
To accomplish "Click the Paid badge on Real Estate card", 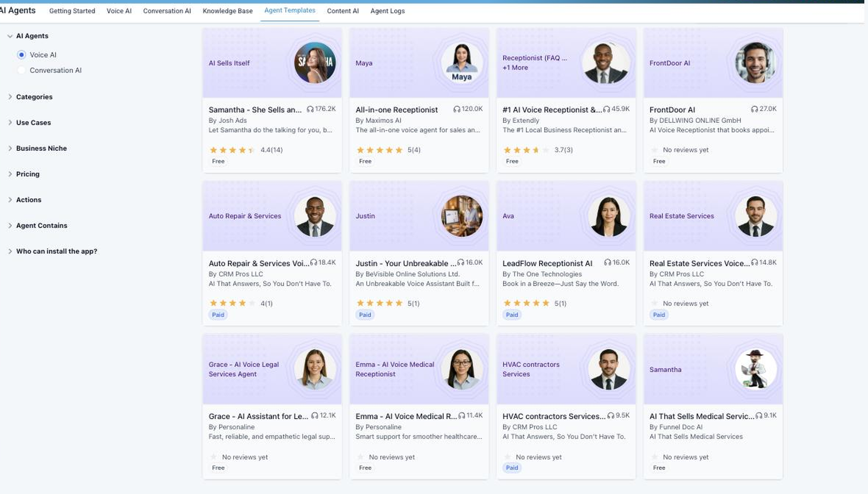I will tap(659, 315).
